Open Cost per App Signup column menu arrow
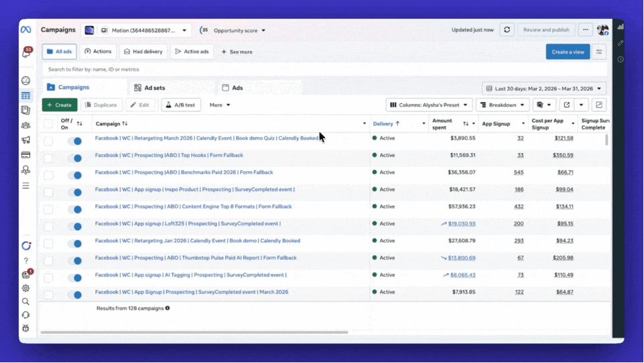 (573, 123)
